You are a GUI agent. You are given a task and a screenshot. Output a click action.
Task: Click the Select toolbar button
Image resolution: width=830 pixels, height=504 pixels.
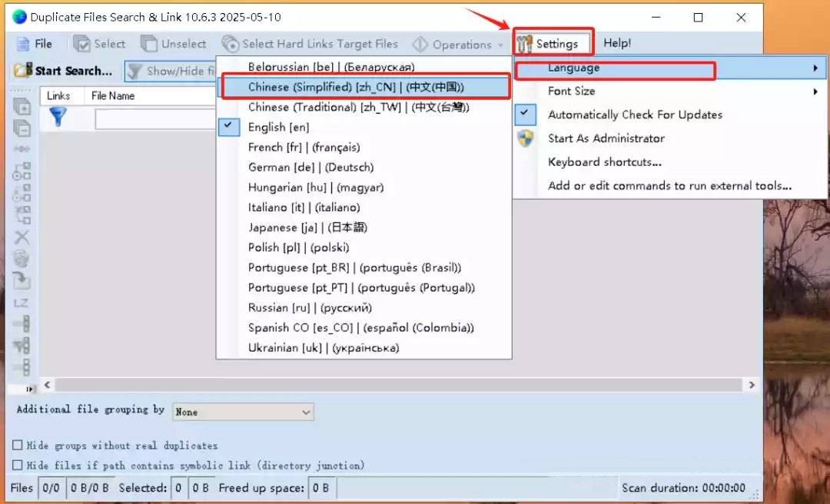click(x=99, y=44)
